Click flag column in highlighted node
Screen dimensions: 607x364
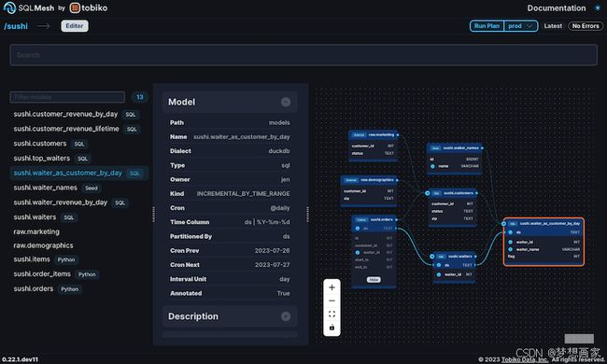coord(544,257)
